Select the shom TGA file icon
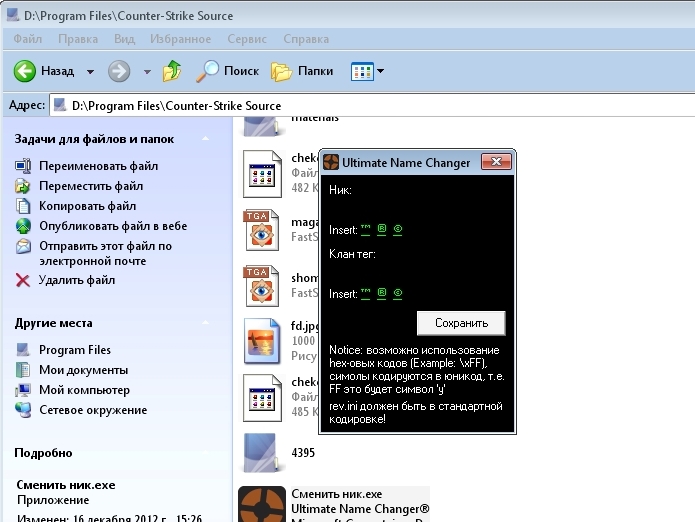The image size is (695, 522). 262,286
